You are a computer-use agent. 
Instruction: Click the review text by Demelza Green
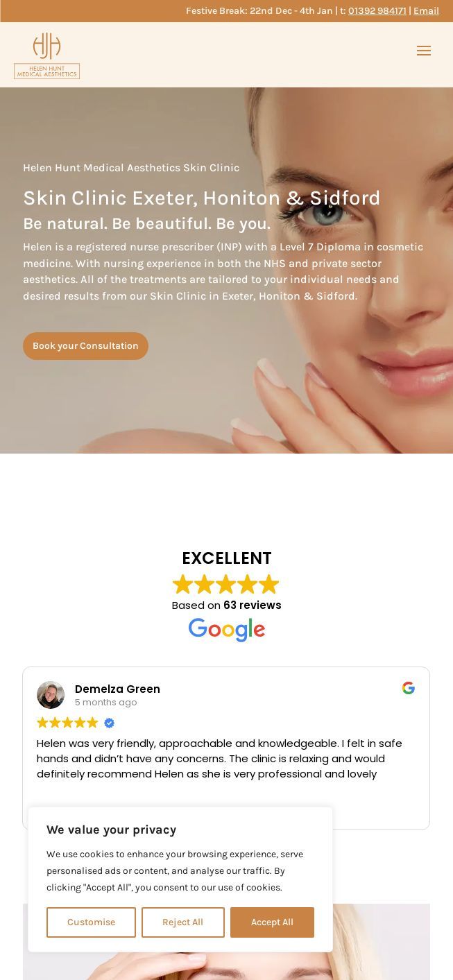(219, 759)
